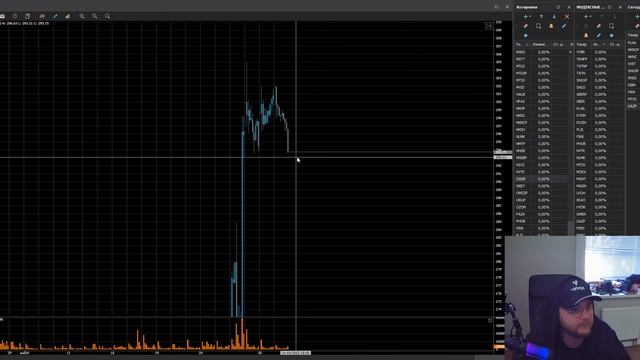Viewport: 640px width, 360px height.
Task: Select the OGKB row in first quotes panel
Action: (541, 179)
